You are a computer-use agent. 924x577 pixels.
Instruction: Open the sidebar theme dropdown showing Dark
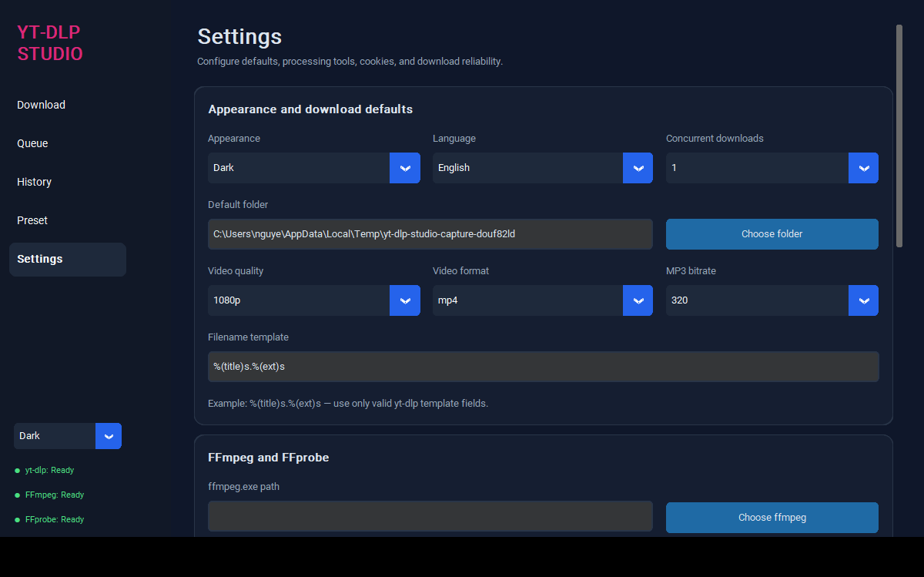(68, 436)
